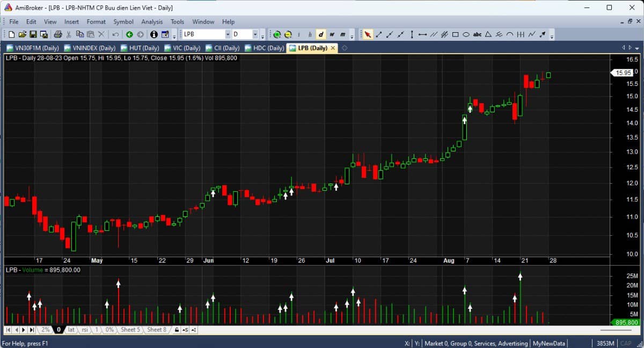This screenshot has width=644, height=348.
Task: Open the LPB symbol dropdown
Action: [x=228, y=34]
